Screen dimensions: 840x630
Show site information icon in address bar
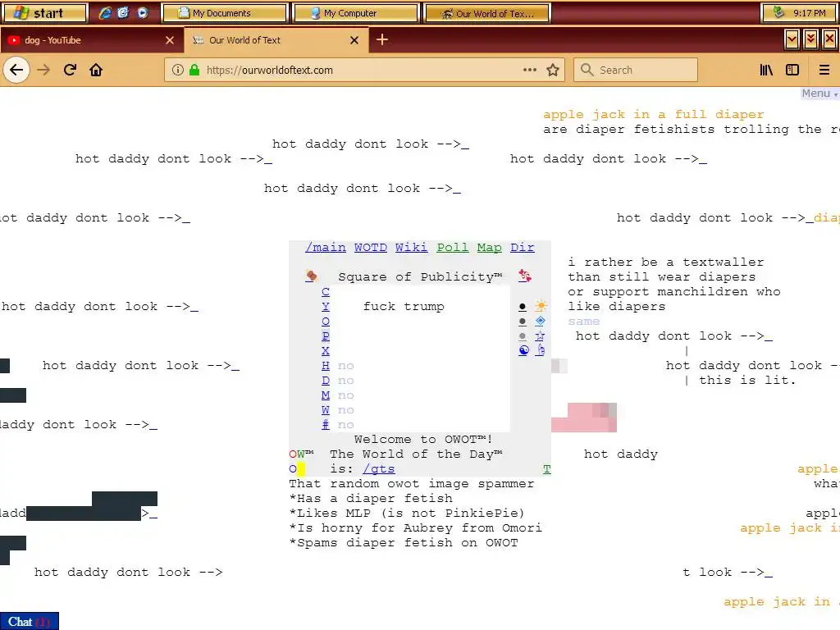point(178,70)
